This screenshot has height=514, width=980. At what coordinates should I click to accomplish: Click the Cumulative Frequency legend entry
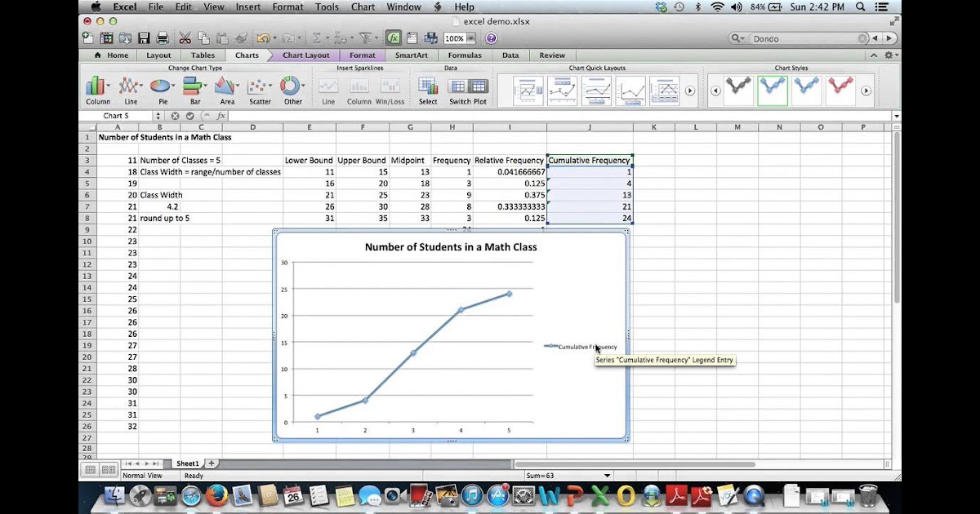click(582, 347)
